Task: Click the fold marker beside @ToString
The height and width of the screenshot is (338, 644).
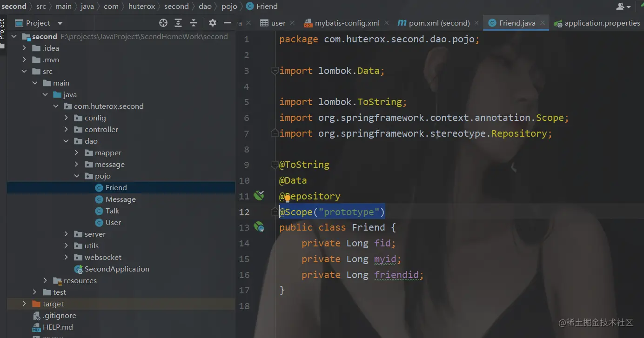Action: 275,165
